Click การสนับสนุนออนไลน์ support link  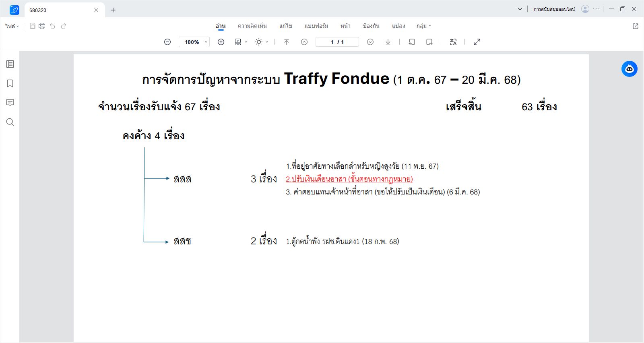click(x=554, y=9)
